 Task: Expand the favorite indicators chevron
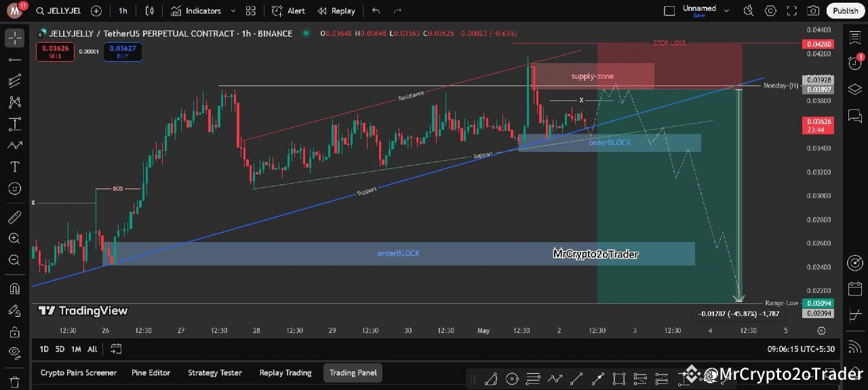pyautogui.click(x=233, y=11)
